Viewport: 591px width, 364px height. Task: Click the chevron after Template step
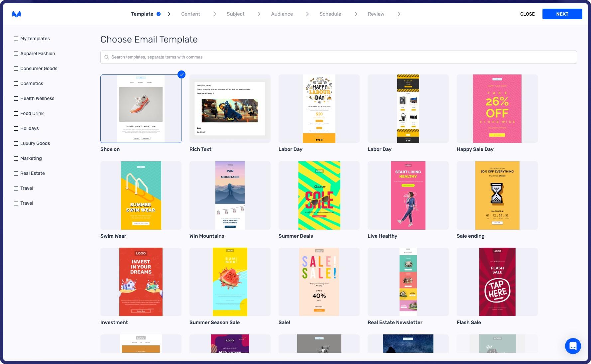coord(169,14)
